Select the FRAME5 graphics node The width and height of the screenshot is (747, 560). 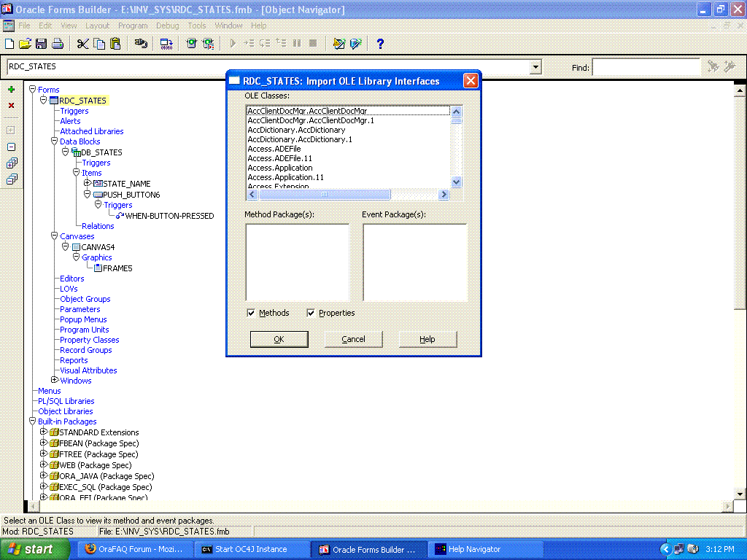point(117,268)
